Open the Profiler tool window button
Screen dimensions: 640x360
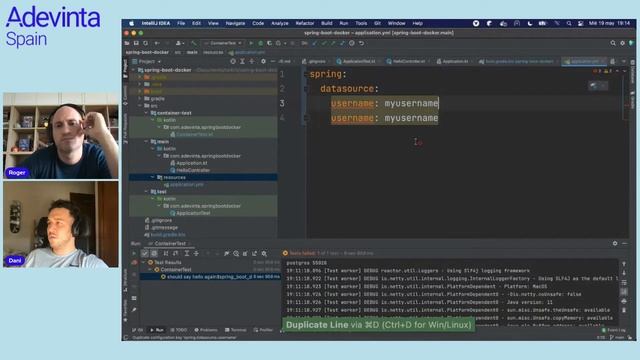point(263,330)
